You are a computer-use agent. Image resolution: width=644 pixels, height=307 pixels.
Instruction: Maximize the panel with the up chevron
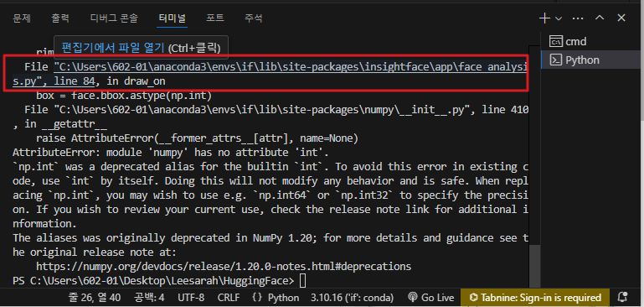click(x=600, y=18)
